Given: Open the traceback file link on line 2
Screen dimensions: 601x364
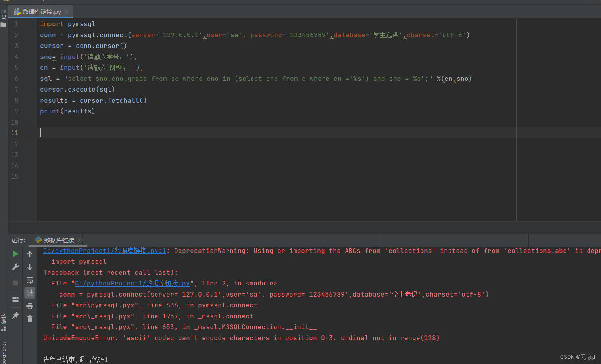Looking at the screenshot, I should (132, 283).
